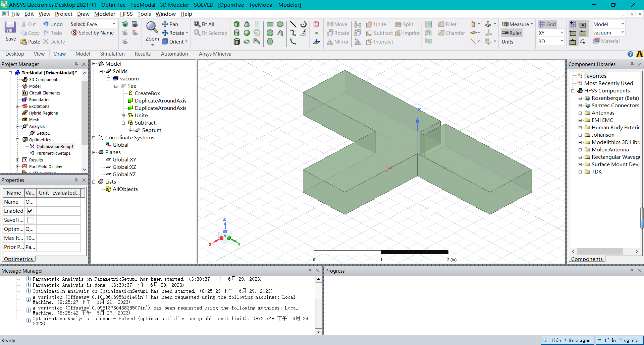Select Global:XZ plane in tree
Viewport: 644px width, 345px height.
pyautogui.click(x=124, y=167)
